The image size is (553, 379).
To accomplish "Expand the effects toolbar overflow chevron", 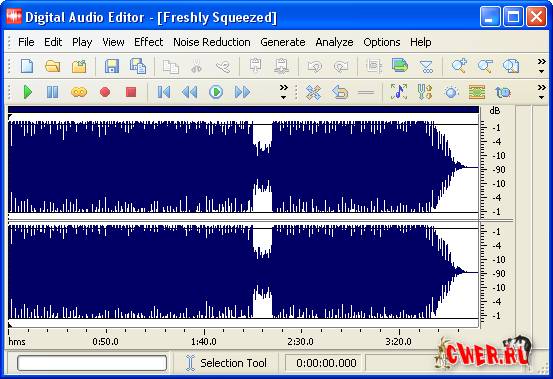I will coord(542,92).
